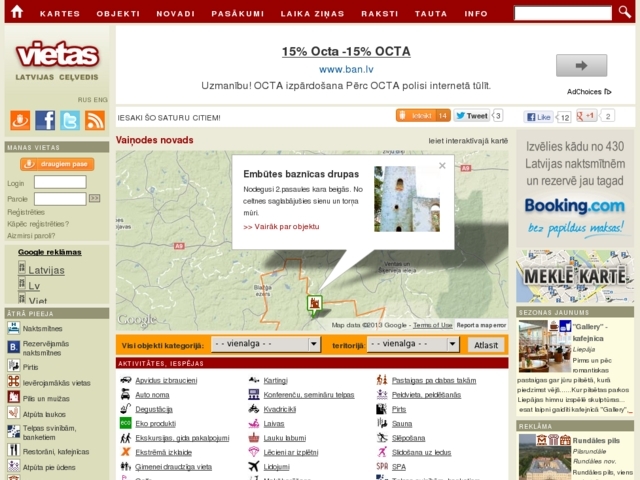Click into the Login input field
The height and width of the screenshot is (480, 640).
coord(60,183)
